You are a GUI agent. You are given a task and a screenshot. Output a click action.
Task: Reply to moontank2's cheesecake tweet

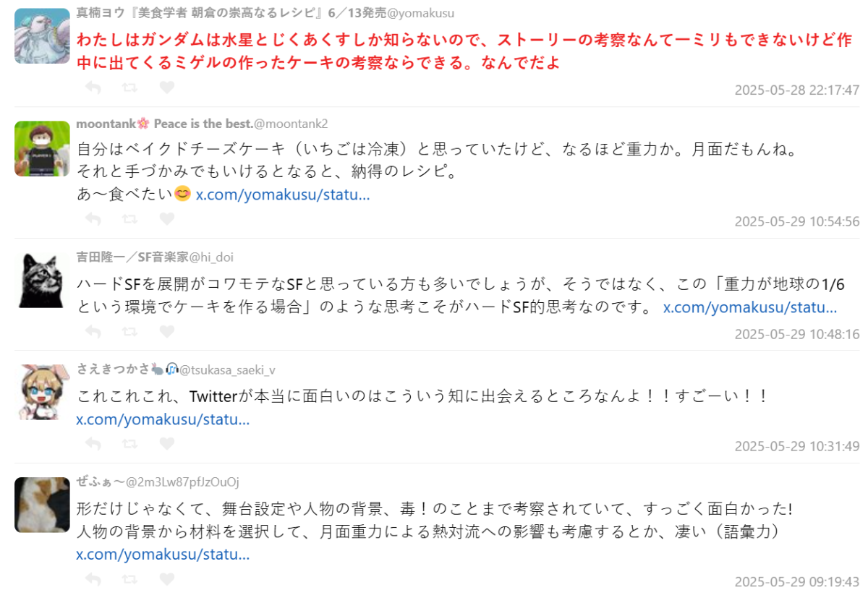click(93, 218)
